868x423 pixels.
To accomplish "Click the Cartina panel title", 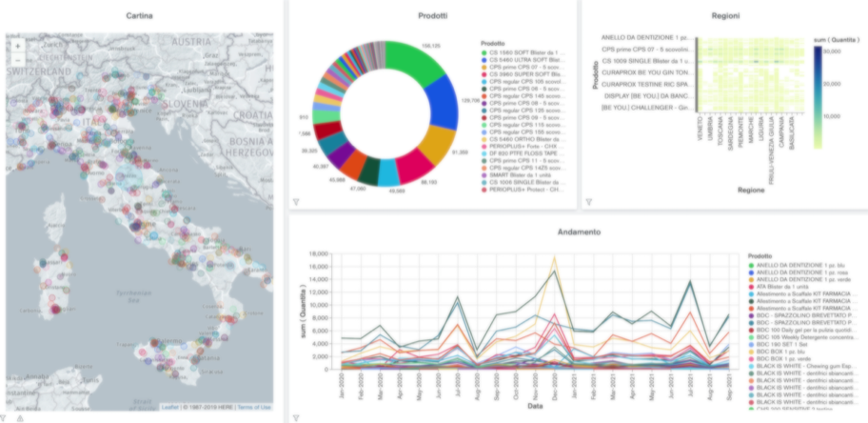I will (x=140, y=15).
